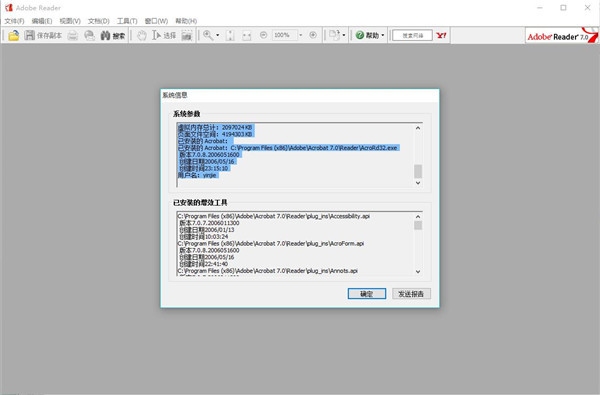Click the system parameters scrollbar thumb
This screenshot has width=600, height=395.
click(x=418, y=171)
